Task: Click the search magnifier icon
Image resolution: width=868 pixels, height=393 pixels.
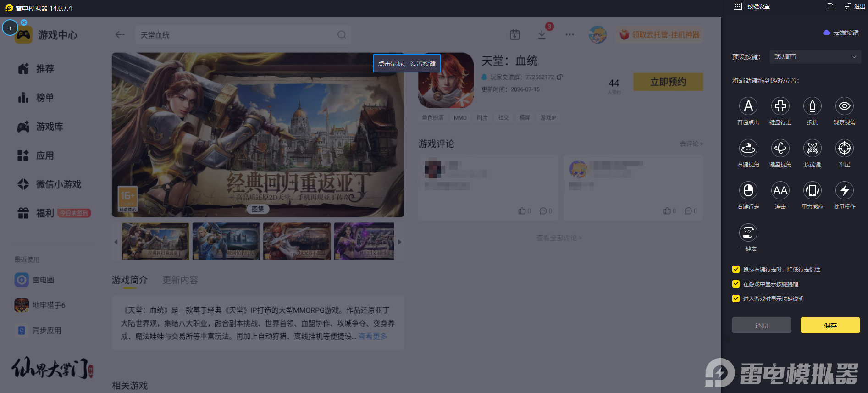Action: (342, 35)
